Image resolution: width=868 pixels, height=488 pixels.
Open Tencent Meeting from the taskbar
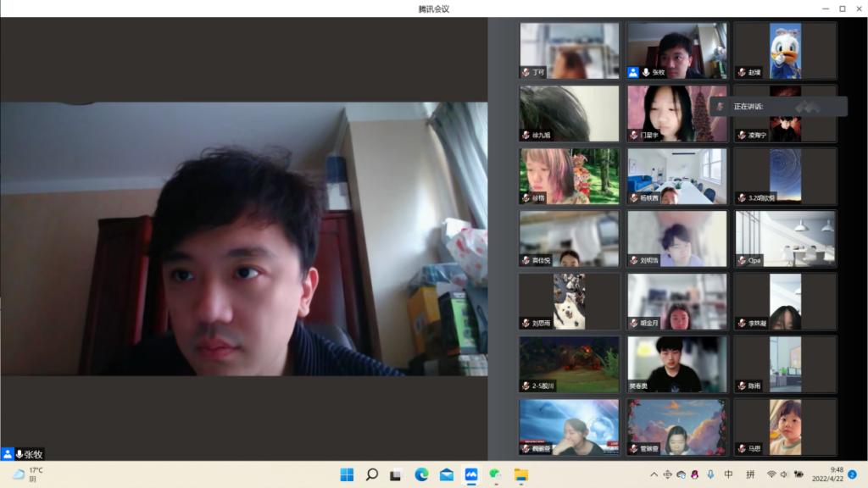[471, 474]
